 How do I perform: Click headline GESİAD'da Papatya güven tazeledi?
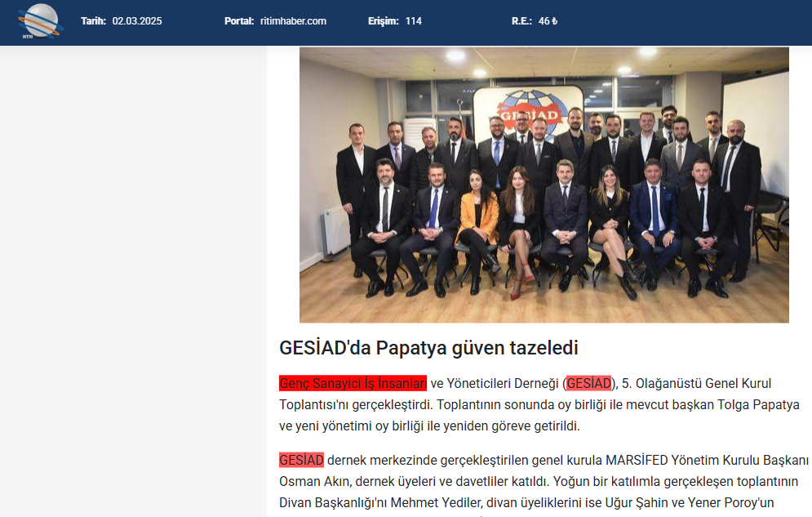[428, 348]
